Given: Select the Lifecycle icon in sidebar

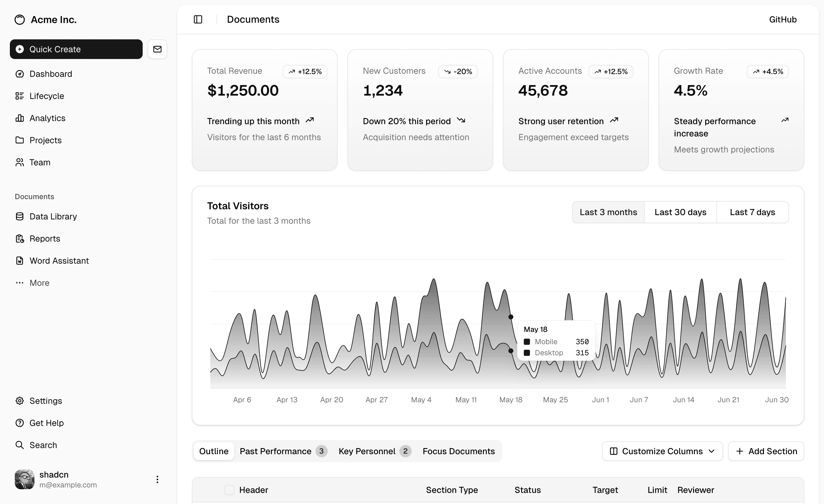Looking at the screenshot, I should [x=20, y=96].
